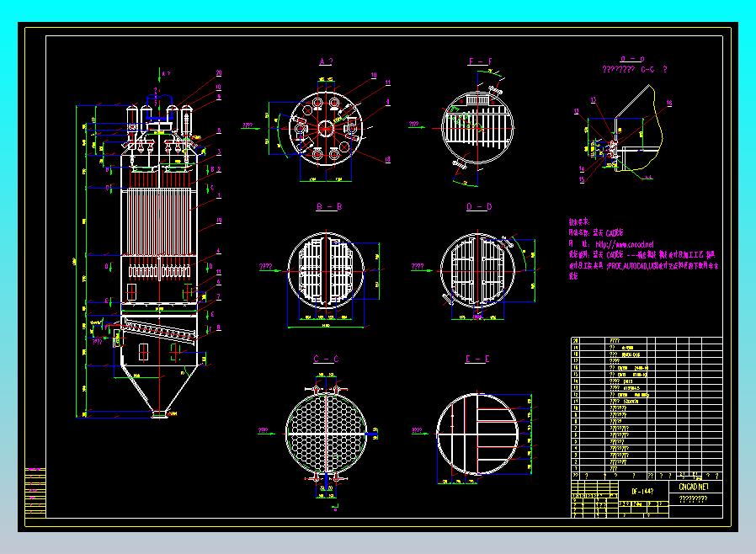Select the DF-144 drawing number cell
Viewport: 756px width, 554px height.
pos(642,491)
